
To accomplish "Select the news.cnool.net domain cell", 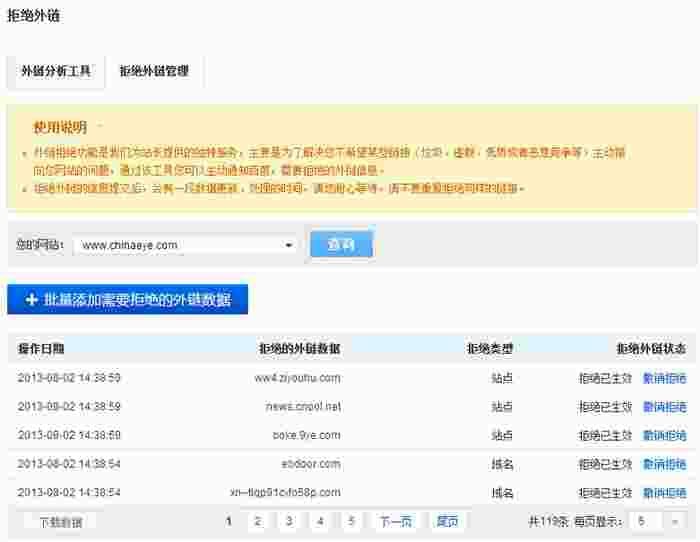I will [x=303, y=407].
